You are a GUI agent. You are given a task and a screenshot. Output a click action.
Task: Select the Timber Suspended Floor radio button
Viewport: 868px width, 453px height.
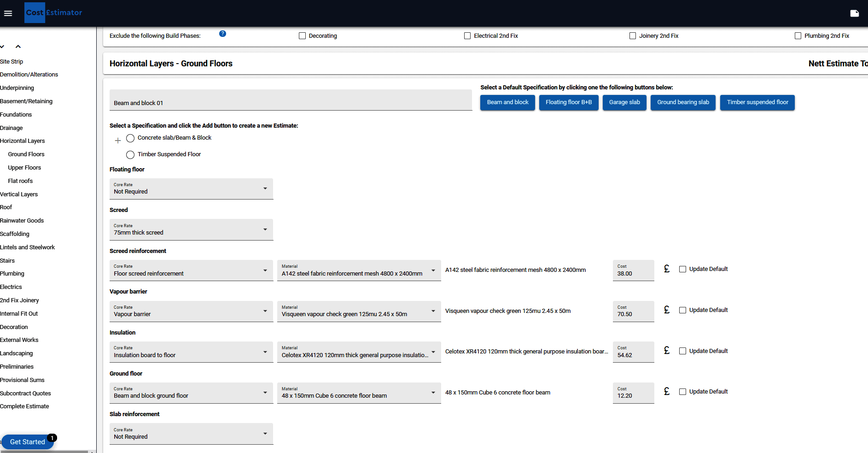click(130, 154)
